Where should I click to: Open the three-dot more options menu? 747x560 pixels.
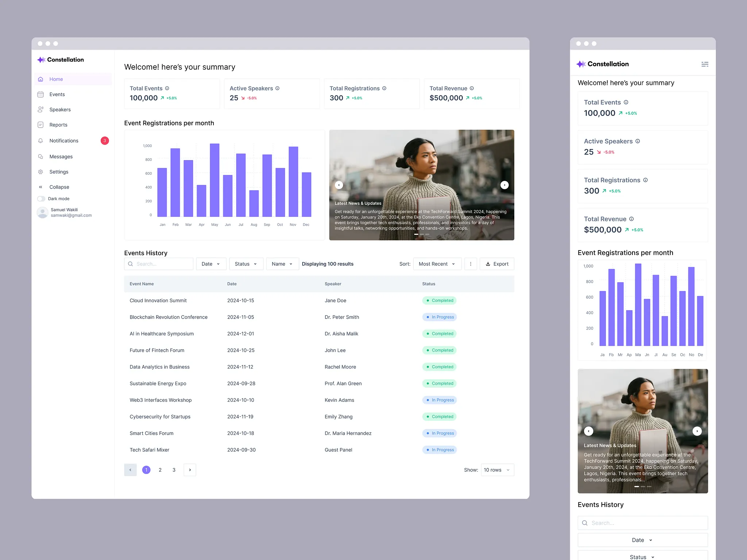pyautogui.click(x=471, y=264)
